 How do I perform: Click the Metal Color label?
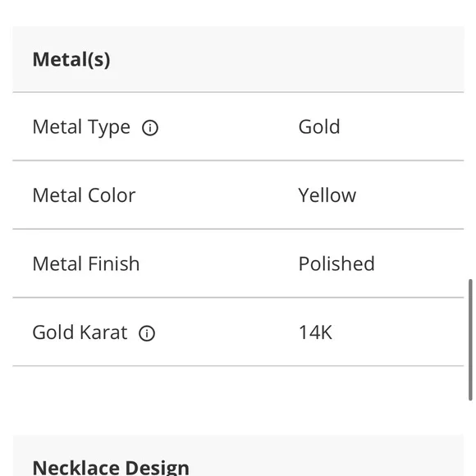pyautogui.click(x=84, y=195)
